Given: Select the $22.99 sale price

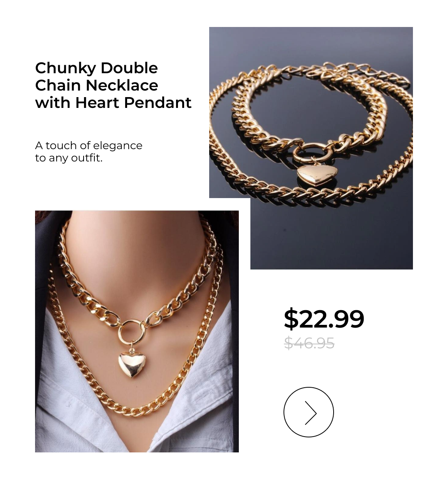Looking at the screenshot, I should (324, 319).
